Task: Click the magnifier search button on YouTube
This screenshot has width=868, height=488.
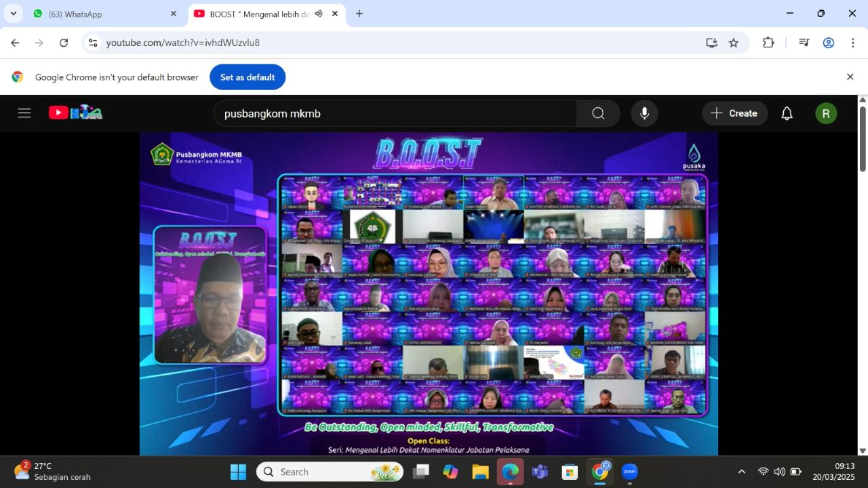Action: 598,113
